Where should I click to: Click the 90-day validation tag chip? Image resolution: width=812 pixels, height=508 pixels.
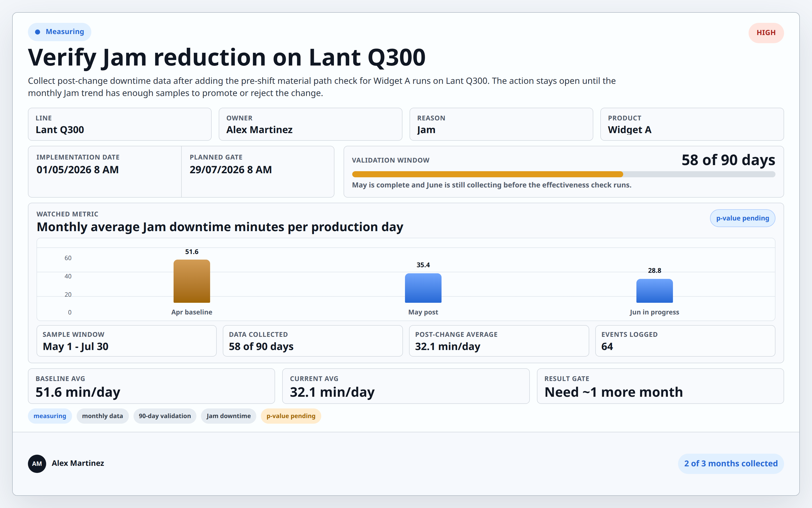[165, 416]
